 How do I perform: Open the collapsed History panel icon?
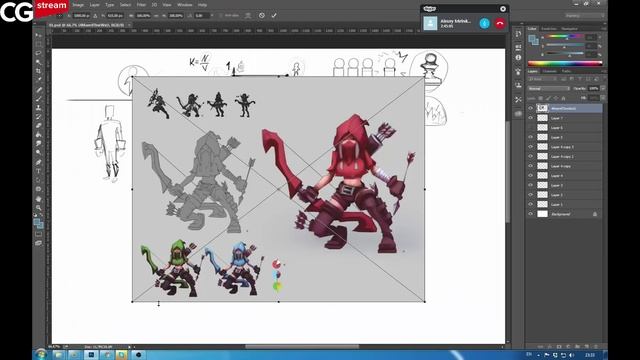[518, 34]
